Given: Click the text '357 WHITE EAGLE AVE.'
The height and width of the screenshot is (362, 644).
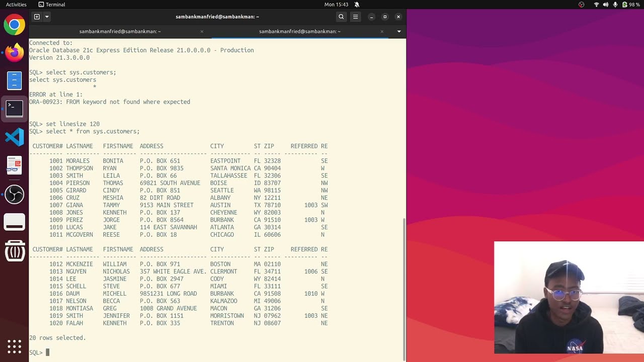Looking at the screenshot, I should point(173,271).
